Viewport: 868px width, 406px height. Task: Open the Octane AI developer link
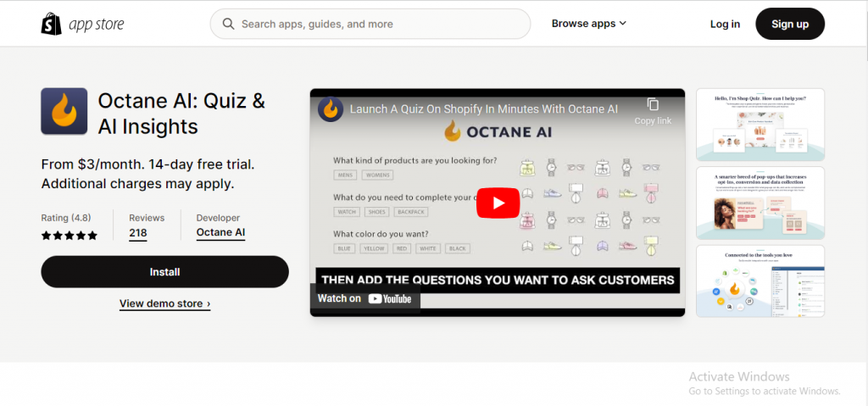(220, 233)
